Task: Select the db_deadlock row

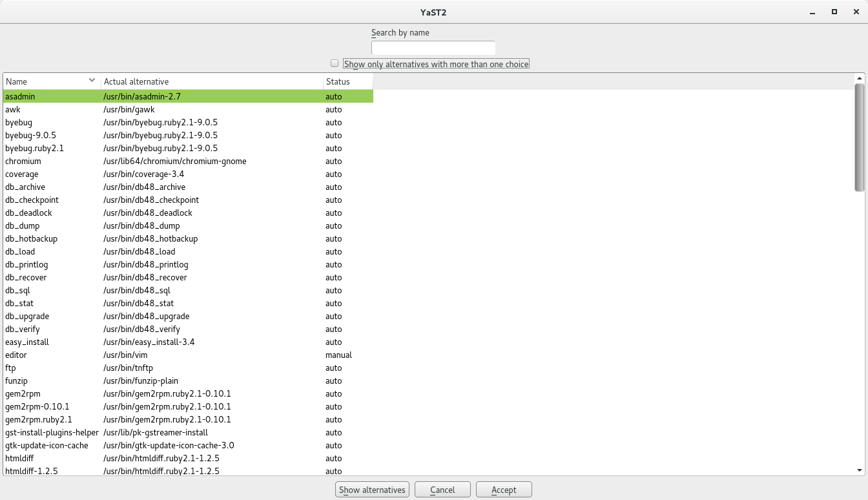Action: point(188,213)
